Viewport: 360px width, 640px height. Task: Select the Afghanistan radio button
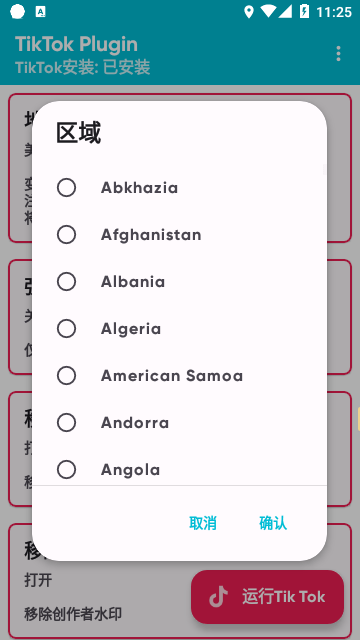pos(66,235)
